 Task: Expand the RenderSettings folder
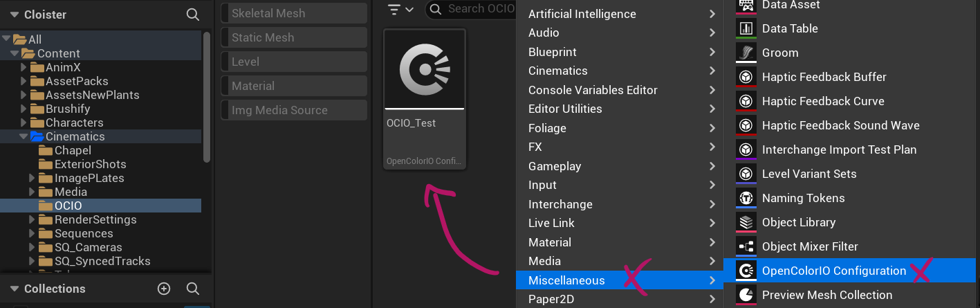[x=33, y=219]
